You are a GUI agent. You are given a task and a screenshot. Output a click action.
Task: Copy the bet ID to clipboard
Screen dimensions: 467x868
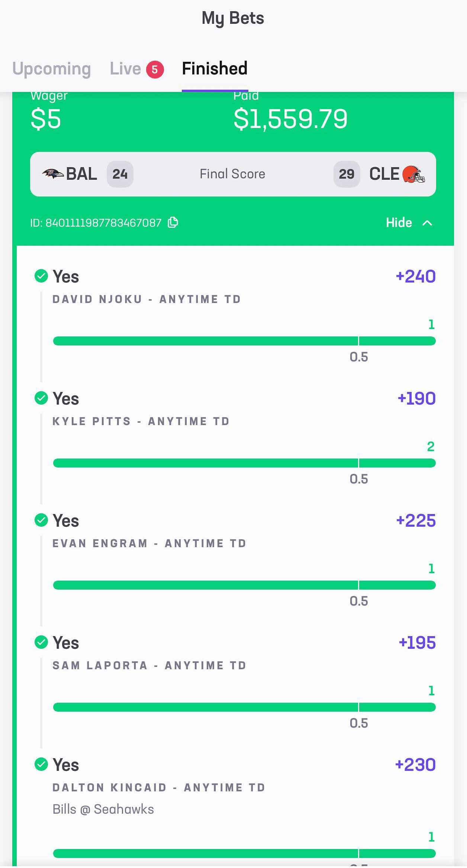(173, 223)
